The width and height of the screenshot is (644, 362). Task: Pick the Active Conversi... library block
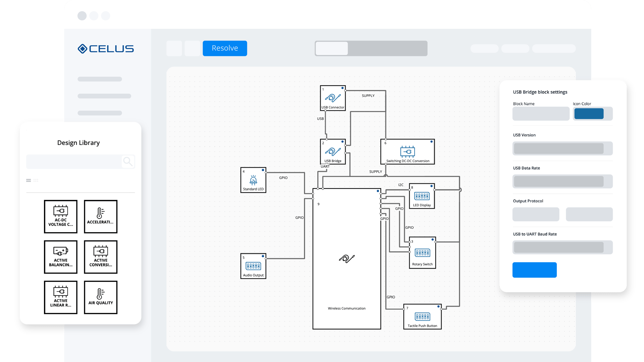tap(101, 257)
